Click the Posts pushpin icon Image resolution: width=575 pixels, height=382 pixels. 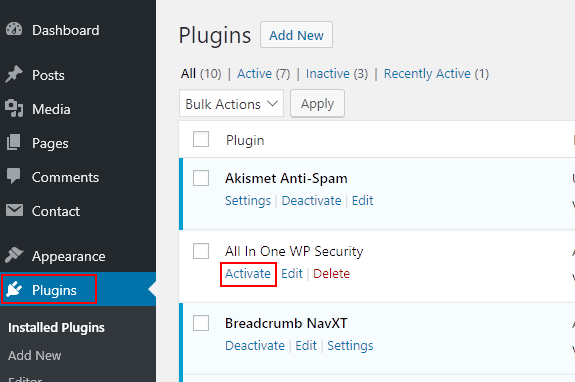[14, 74]
